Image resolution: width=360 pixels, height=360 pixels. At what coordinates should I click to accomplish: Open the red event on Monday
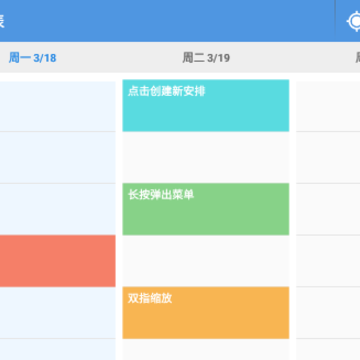coord(58,261)
